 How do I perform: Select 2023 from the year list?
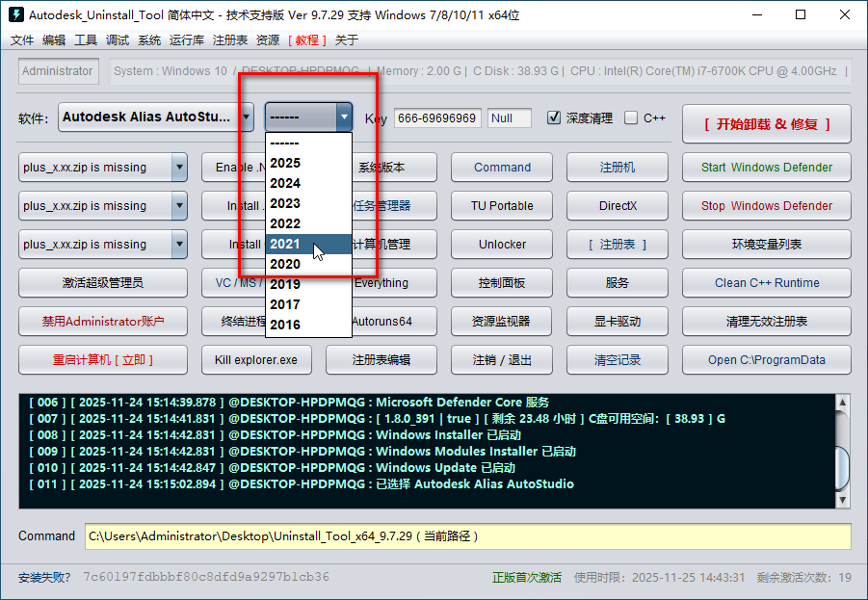(308, 203)
